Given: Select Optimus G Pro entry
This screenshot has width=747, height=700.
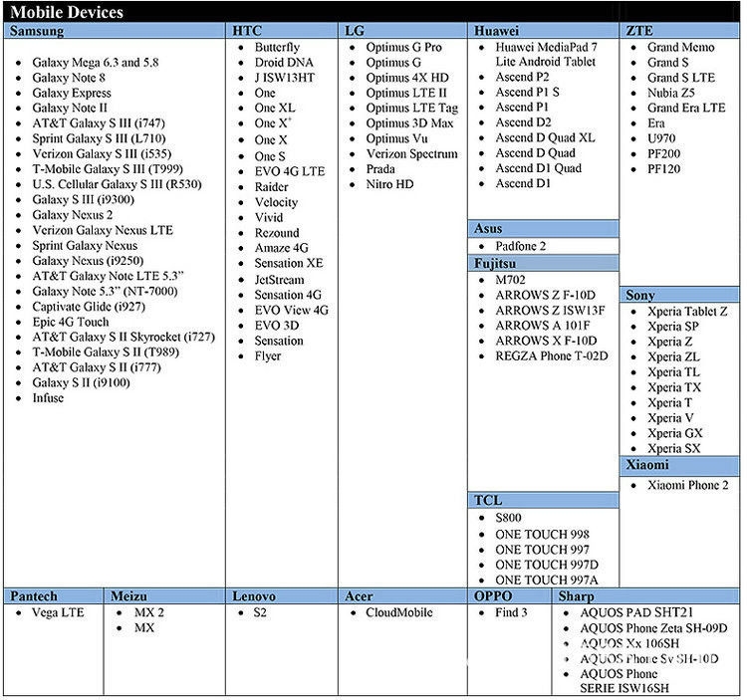Looking at the screenshot, I should 403,47.
